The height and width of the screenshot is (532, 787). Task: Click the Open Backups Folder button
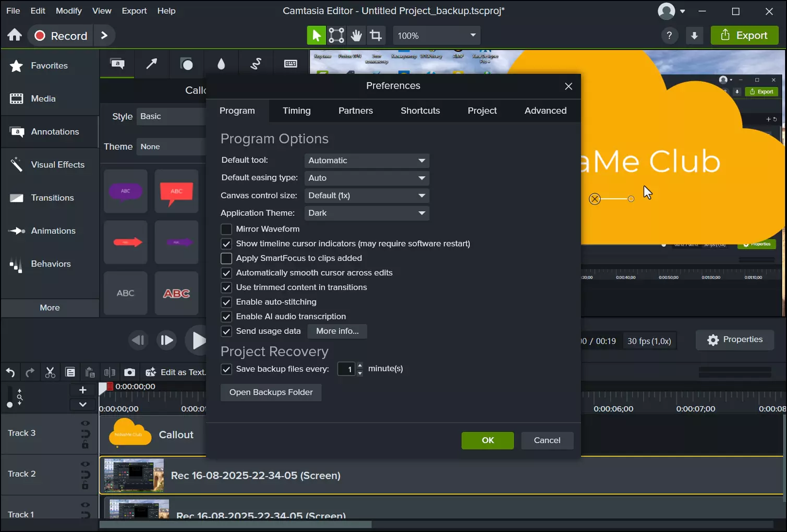(271, 392)
